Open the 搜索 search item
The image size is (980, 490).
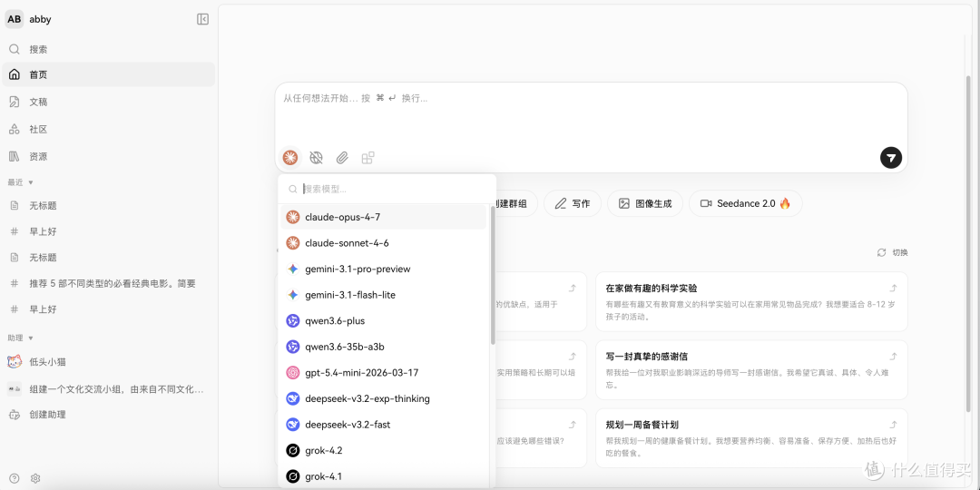[109, 49]
